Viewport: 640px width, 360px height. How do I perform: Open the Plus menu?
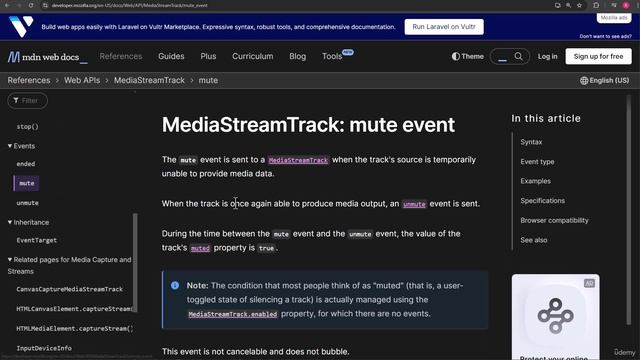[x=208, y=56]
